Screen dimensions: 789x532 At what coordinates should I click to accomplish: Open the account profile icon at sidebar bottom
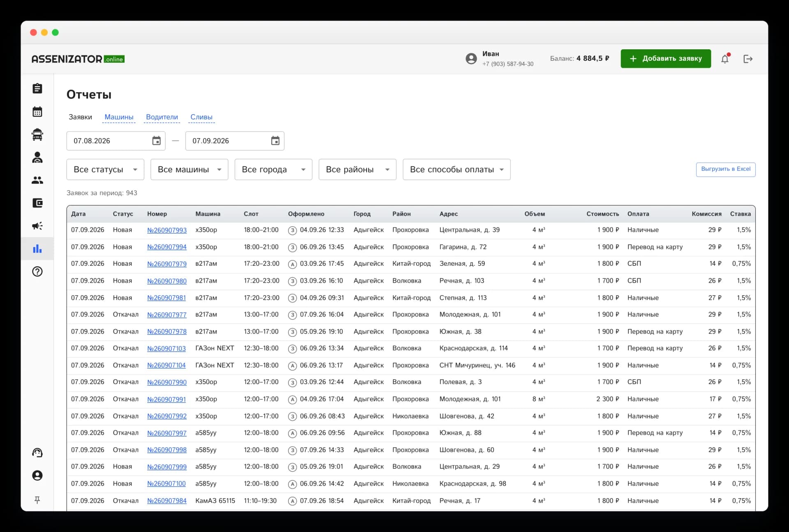tap(37, 475)
